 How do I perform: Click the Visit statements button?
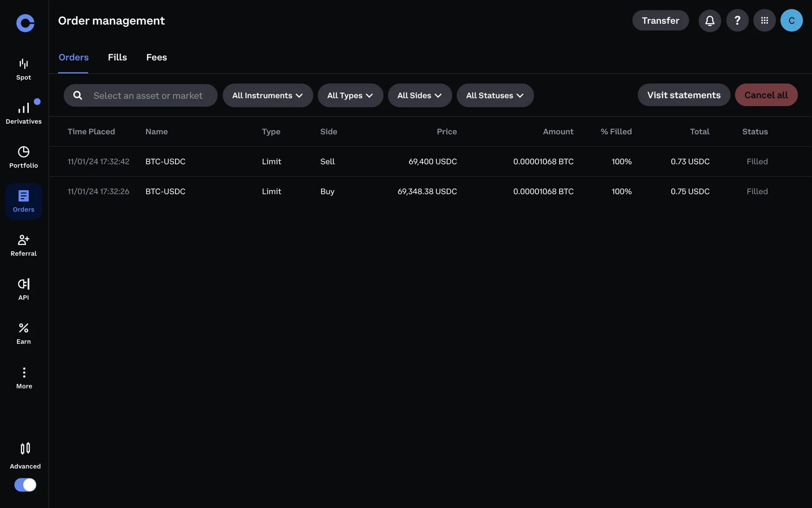pyautogui.click(x=683, y=95)
